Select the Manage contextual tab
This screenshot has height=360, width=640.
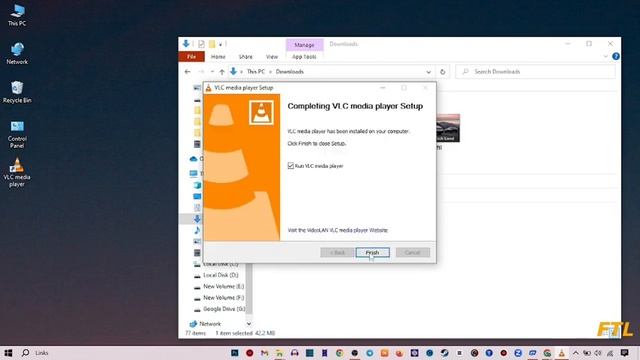pyautogui.click(x=304, y=44)
